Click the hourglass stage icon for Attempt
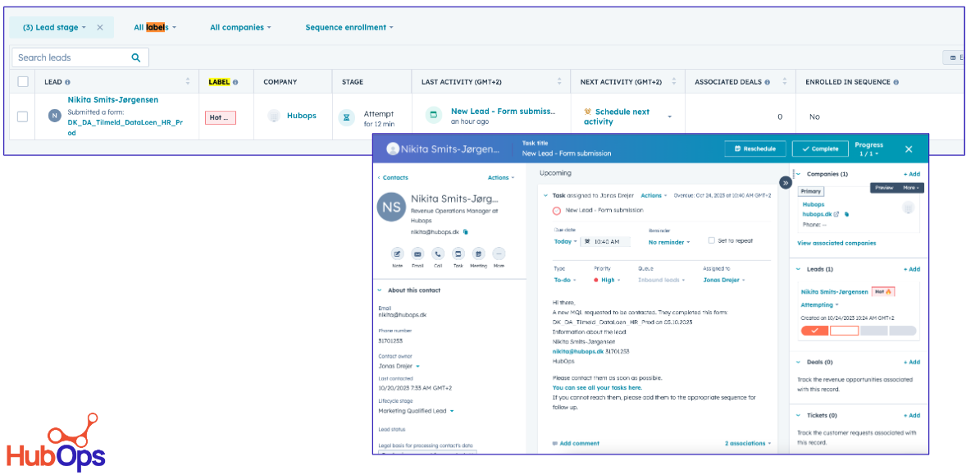Screen dimensions: 980x475 (x=346, y=116)
